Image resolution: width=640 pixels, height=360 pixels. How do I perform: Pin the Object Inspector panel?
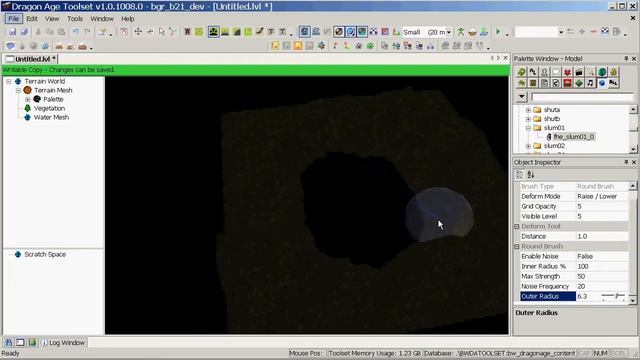click(626, 162)
